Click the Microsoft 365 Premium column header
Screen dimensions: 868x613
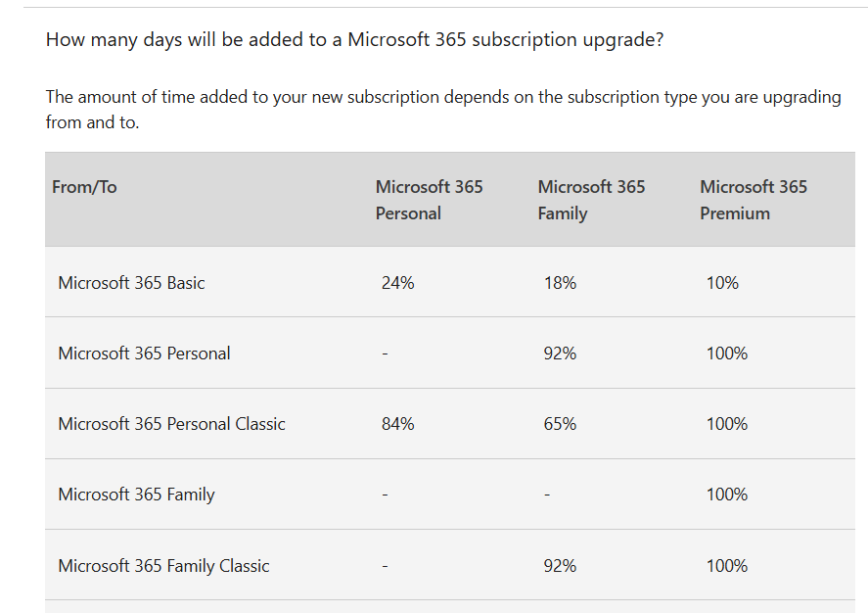[x=754, y=200]
